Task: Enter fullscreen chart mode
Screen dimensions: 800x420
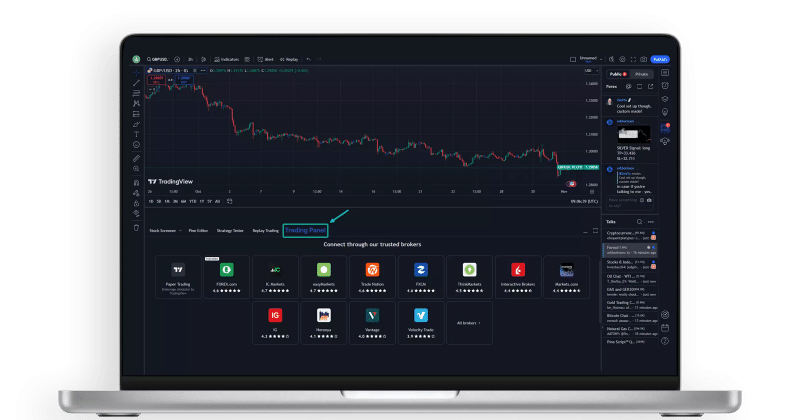Action: (633, 59)
